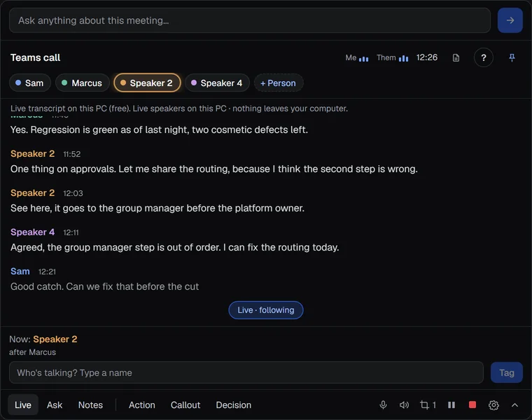Click the Now: Speaker 2 label
Image resolution: width=532 pixels, height=420 pixels.
pyautogui.click(x=43, y=339)
